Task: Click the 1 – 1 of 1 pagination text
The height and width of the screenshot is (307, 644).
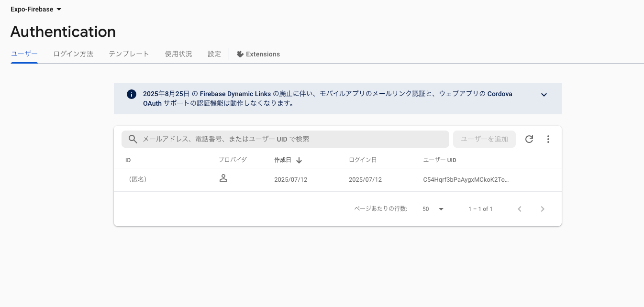Action: [480, 209]
